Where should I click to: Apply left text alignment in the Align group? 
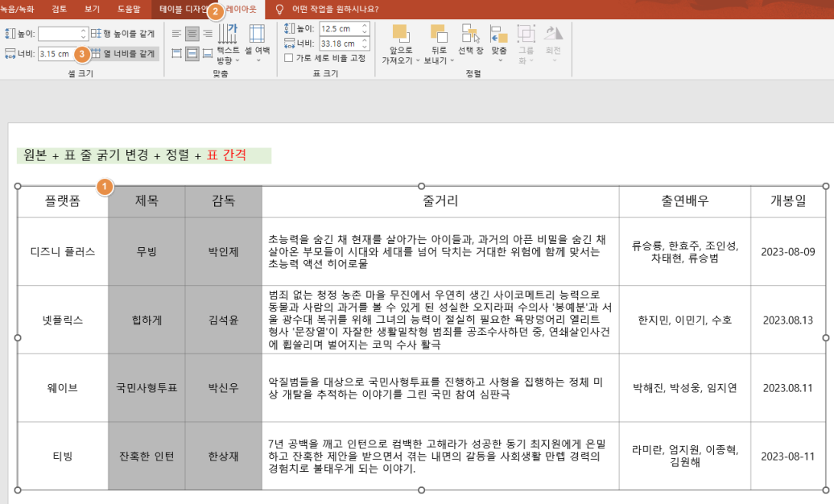pyautogui.click(x=176, y=34)
